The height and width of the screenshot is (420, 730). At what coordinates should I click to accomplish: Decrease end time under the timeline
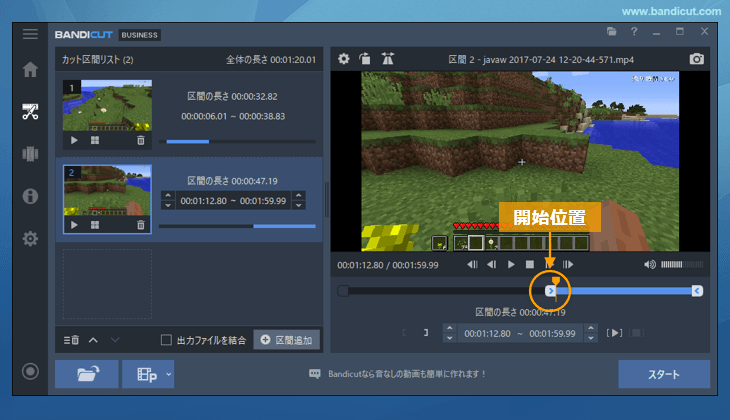click(x=591, y=338)
